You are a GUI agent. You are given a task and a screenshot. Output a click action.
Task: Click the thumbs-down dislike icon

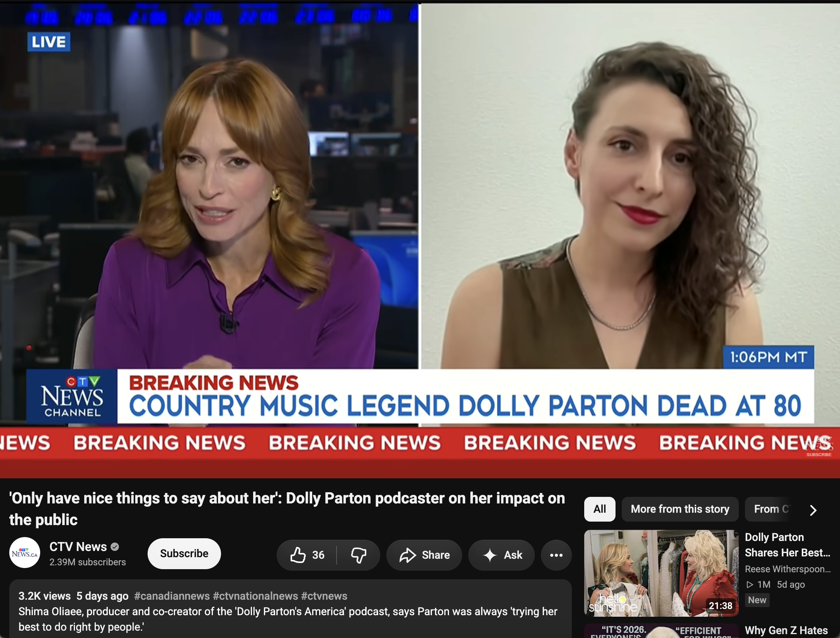(x=359, y=555)
